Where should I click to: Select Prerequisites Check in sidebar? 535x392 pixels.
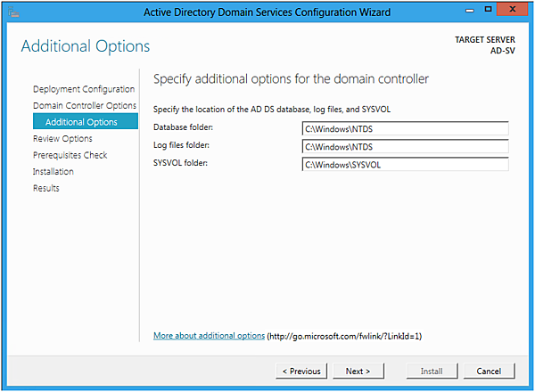tap(70, 155)
